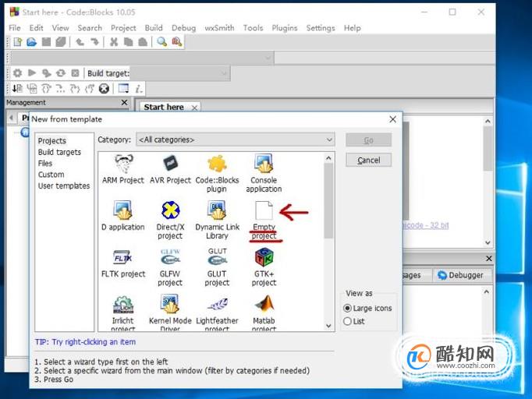Viewport: 532px width, 399px height.
Task: Open the Settings menu
Action: pos(321,28)
